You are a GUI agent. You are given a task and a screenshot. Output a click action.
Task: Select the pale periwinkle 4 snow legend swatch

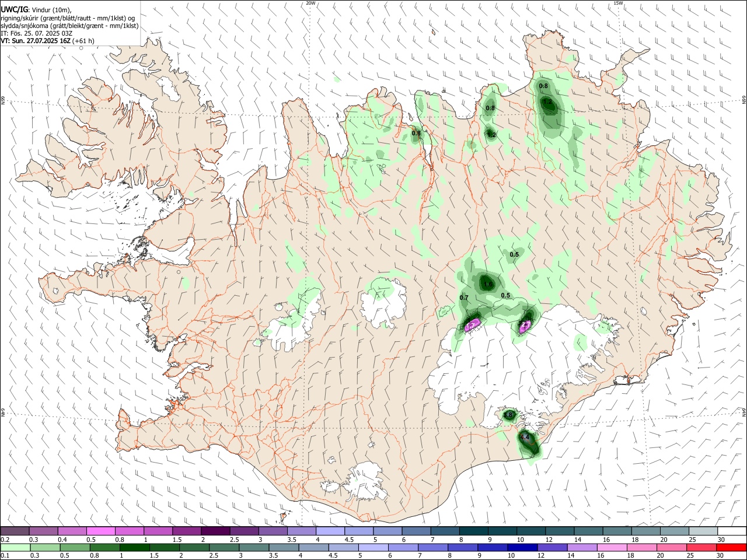tap(330, 531)
